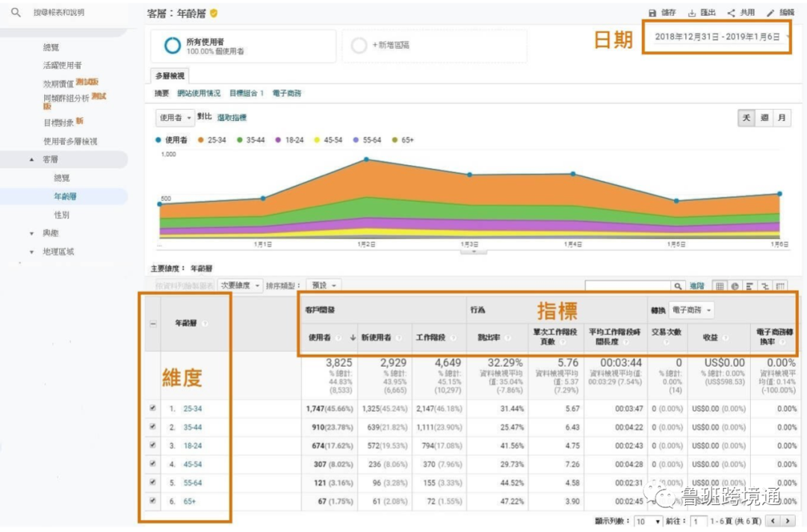807x532 pixels.
Task: Open 活躍使用者 in sidebar
Action: pyautogui.click(x=62, y=65)
